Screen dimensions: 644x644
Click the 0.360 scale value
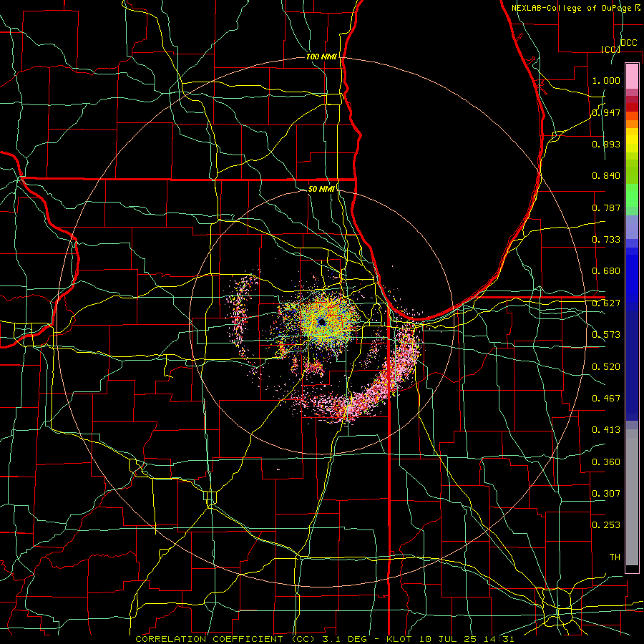tap(606, 462)
